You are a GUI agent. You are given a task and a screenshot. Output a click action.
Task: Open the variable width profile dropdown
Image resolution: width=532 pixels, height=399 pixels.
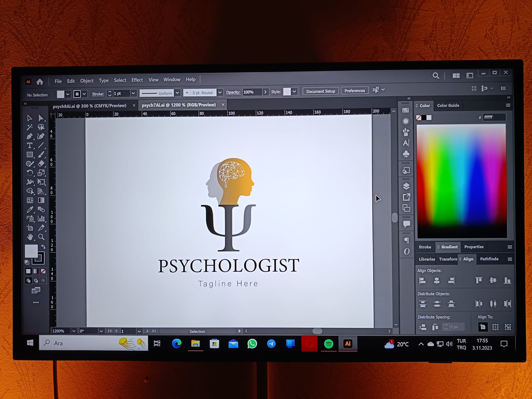coord(177,93)
